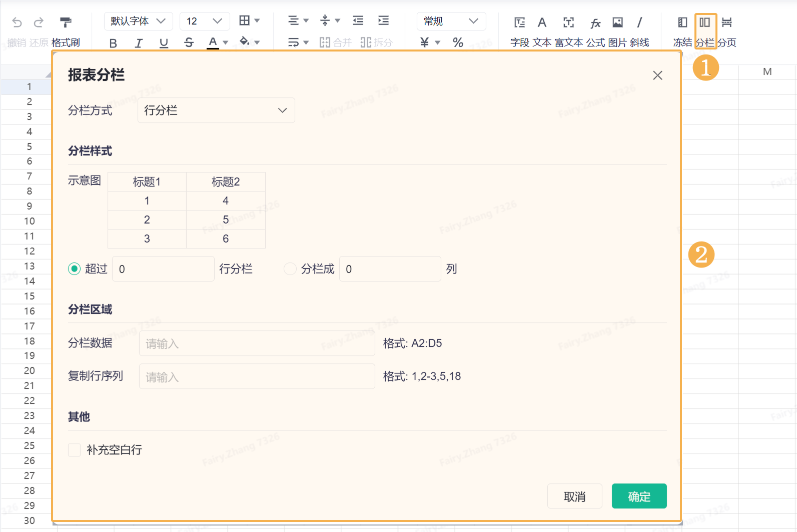Click the cell borders icon

pos(244,20)
